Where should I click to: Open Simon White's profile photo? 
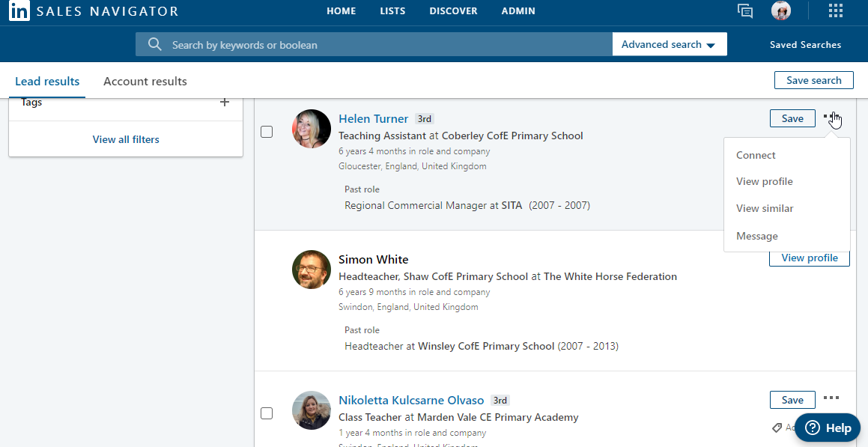coord(312,270)
